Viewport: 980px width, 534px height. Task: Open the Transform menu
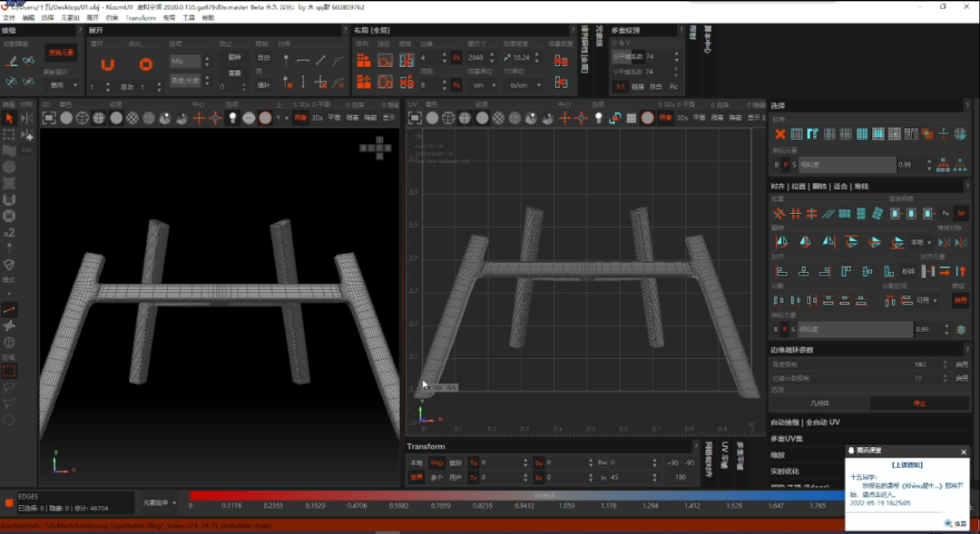(141, 18)
